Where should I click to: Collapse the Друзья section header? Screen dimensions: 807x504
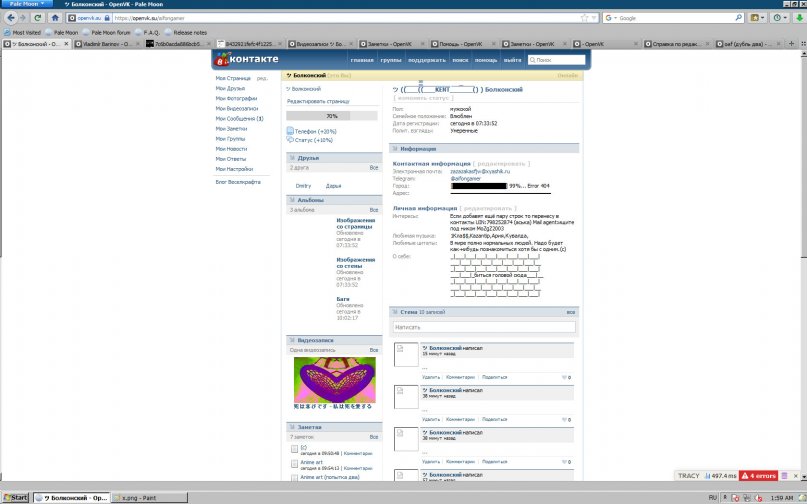[x=334, y=158]
